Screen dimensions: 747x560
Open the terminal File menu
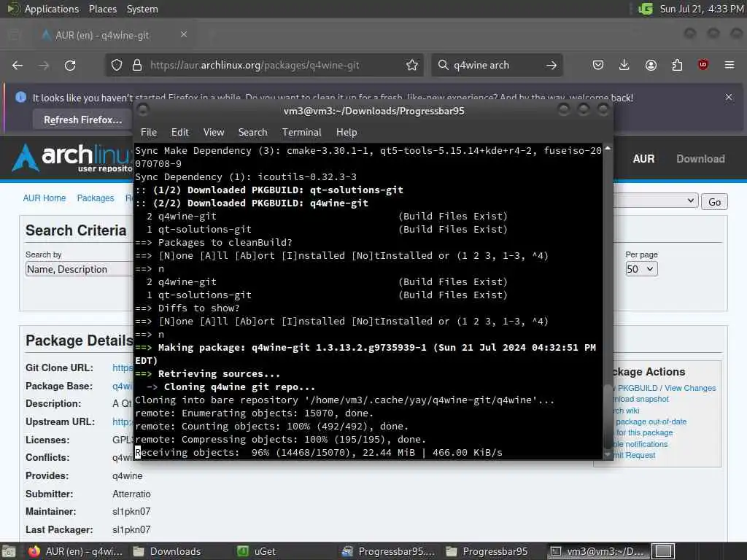click(149, 133)
